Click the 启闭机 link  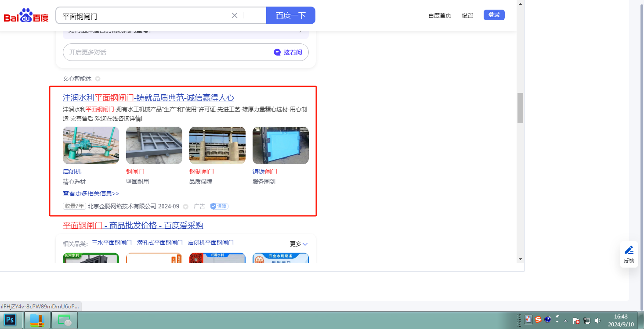[72, 172]
